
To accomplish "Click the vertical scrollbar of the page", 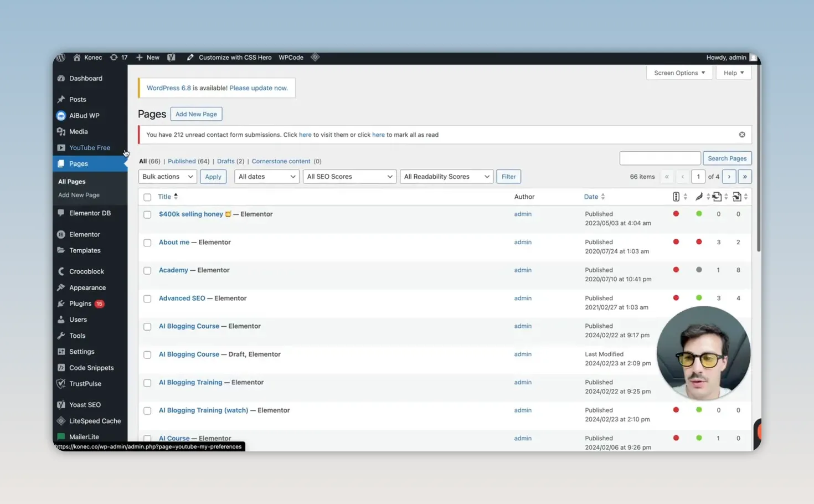I will pyautogui.click(x=759, y=158).
